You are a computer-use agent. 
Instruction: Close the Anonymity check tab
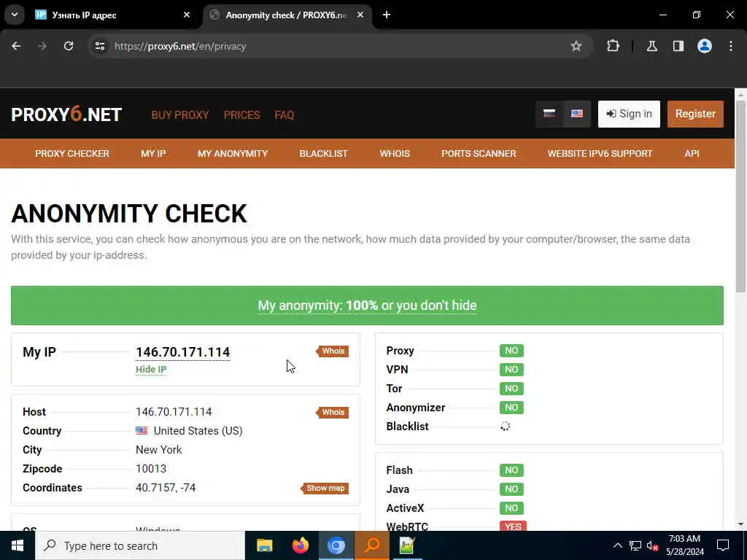click(360, 15)
